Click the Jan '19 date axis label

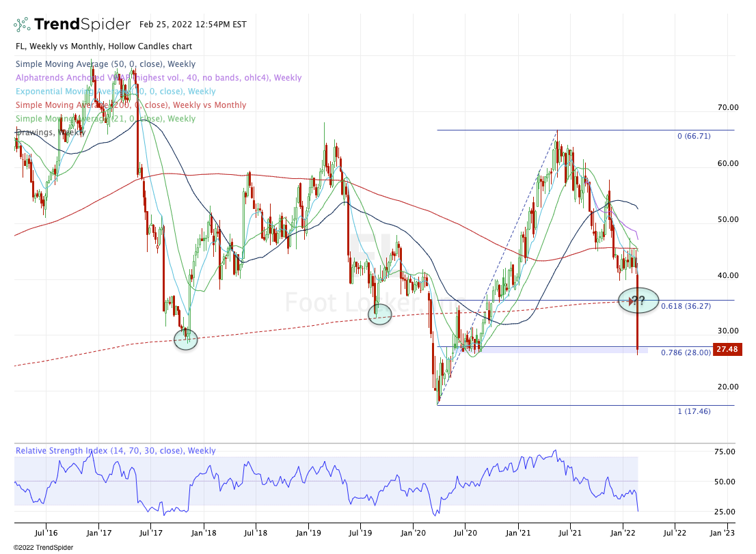(308, 533)
